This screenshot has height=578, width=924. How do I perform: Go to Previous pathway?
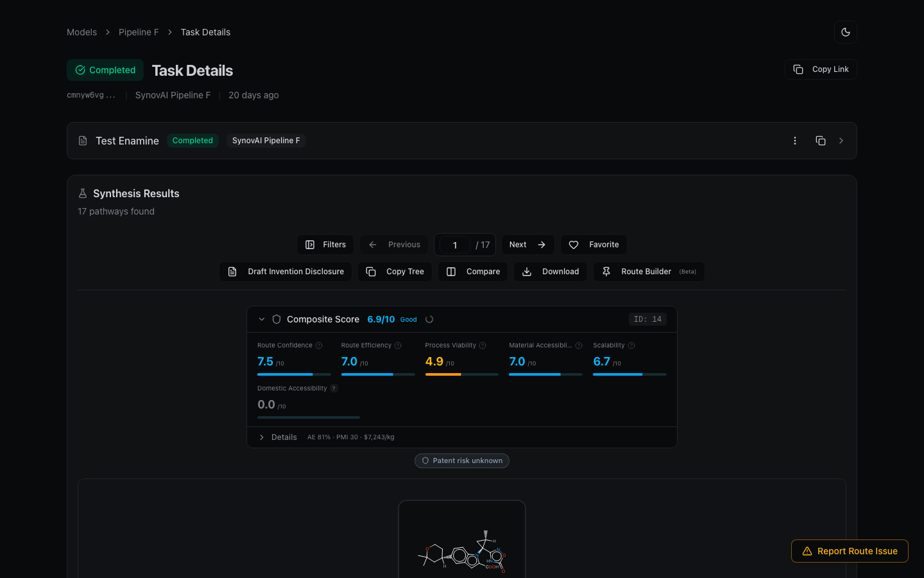coord(394,245)
